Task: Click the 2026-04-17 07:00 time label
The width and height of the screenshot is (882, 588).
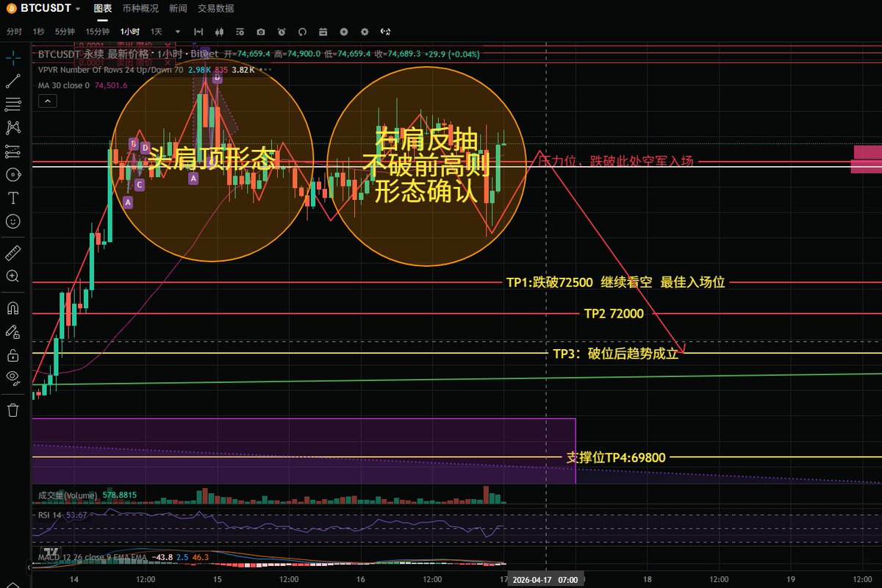Action: click(545, 580)
